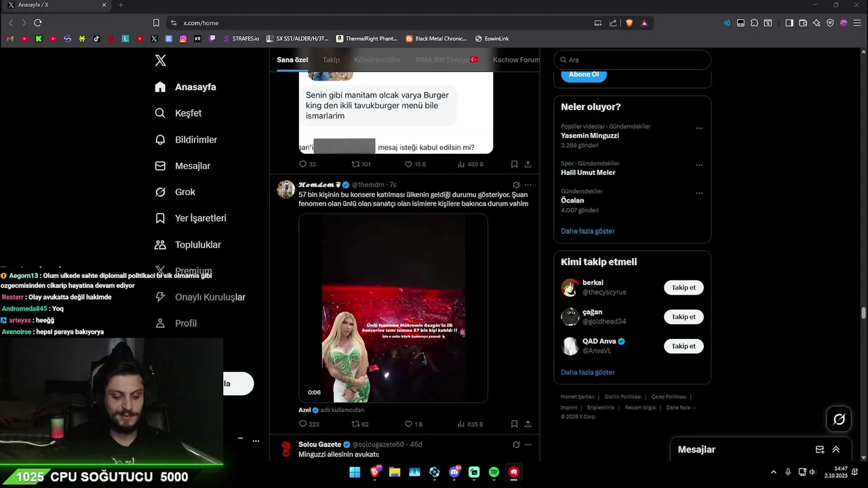Expand the Mesajlar drawer chevron
This screenshot has height=488, width=868.
coord(836,449)
